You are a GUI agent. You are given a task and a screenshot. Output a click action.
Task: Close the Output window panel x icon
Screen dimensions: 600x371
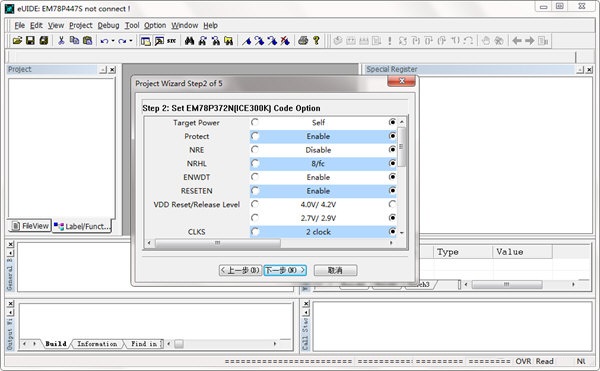(11, 304)
